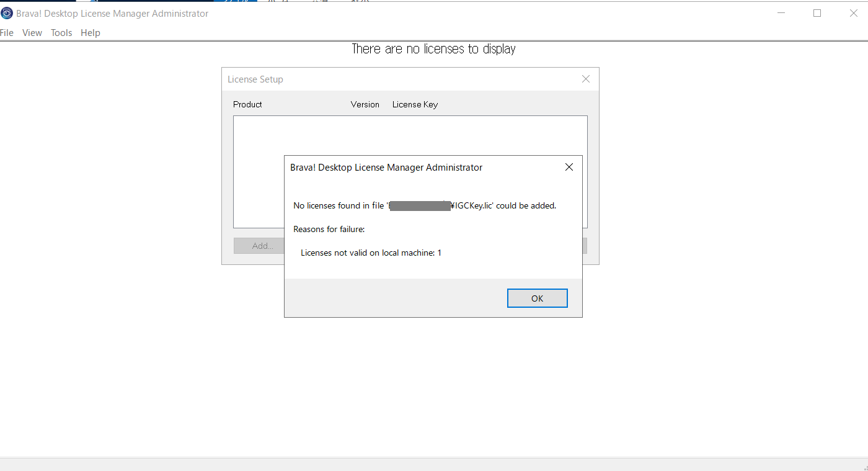The width and height of the screenshot is (868, 471).
Task: Click the License Setup dialog title
Action: (255, 79)
